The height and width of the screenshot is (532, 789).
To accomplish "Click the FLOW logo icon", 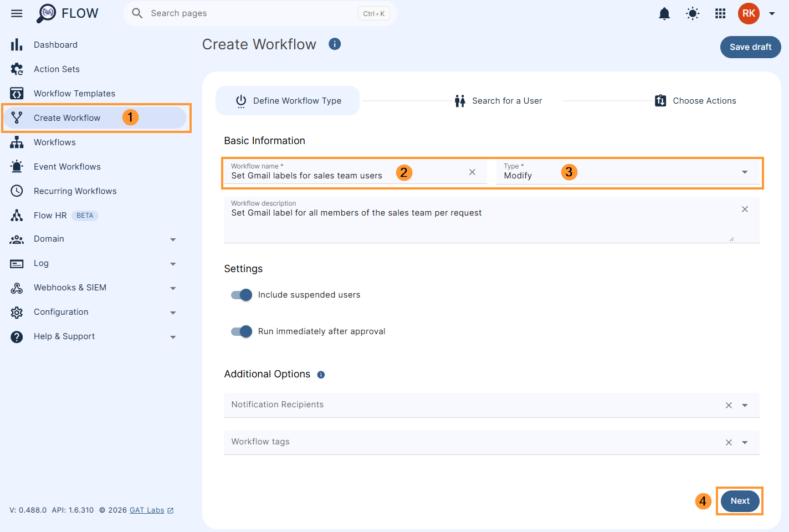I will coord(47,13).
